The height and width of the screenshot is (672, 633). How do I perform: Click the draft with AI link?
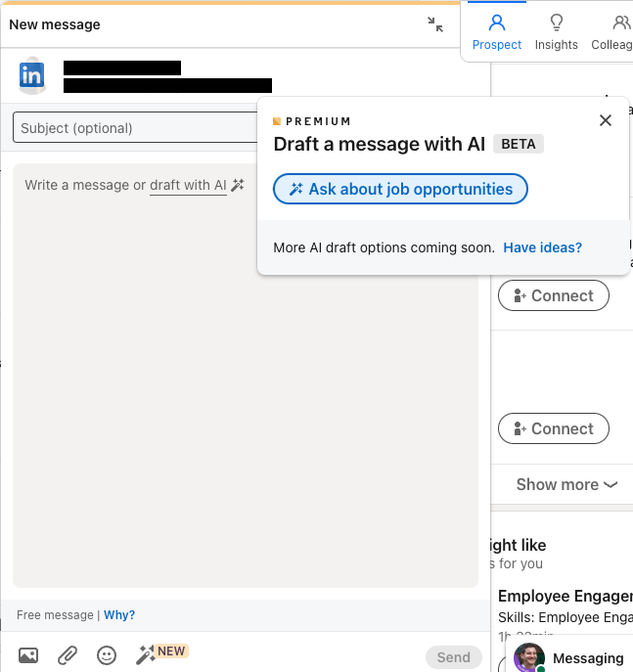(188, 185)
